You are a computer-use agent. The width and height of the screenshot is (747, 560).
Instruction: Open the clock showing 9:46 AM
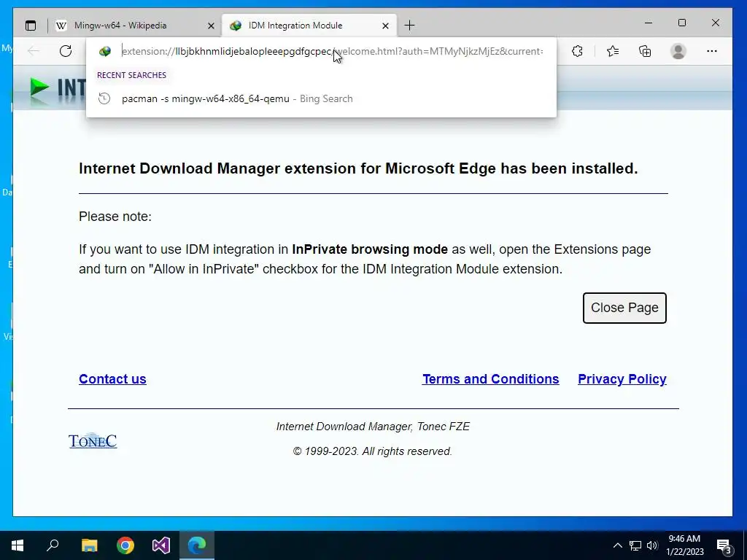pyautogui.click(x=684, y=545)
